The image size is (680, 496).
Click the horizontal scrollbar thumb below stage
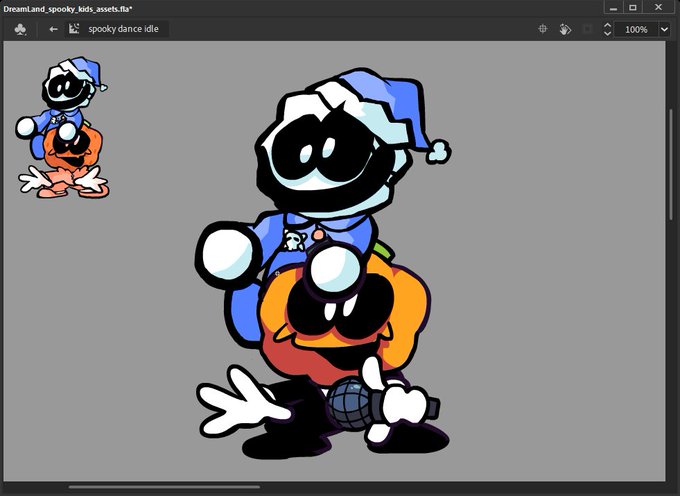click(x=164, y=487)
